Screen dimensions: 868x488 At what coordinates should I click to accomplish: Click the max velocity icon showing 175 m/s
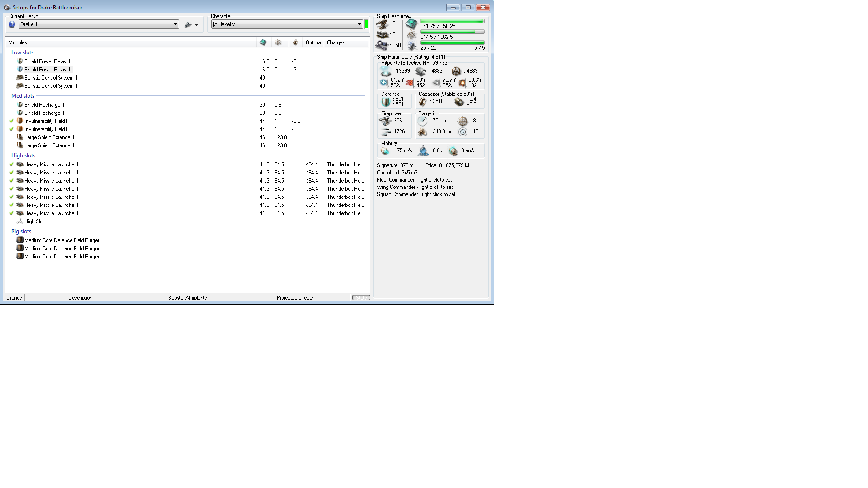click(385, 151)
